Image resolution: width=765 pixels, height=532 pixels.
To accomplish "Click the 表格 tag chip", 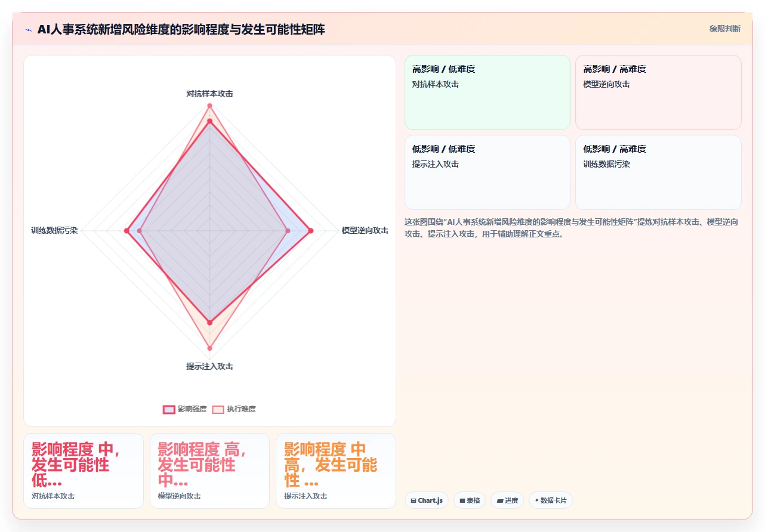I will [x=470, y=500].
